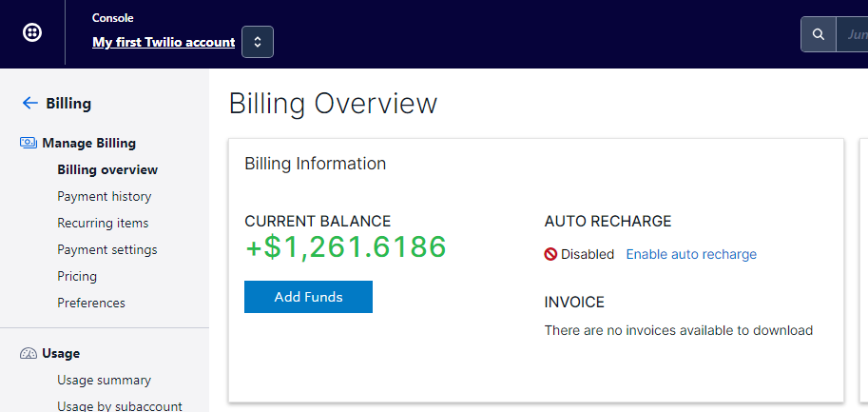Open My first Twilio account link

coord(164,42)
